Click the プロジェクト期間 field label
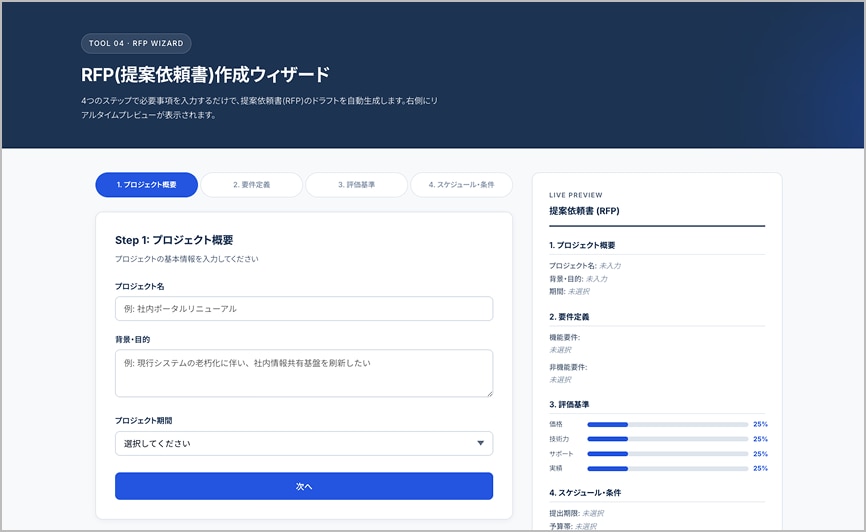The width and height of the screenshot is (866, 532). point(150,421)
